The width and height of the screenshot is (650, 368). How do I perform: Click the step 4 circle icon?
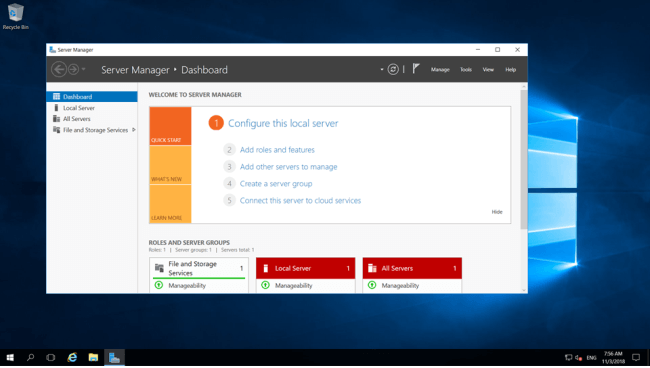(229, 183)
